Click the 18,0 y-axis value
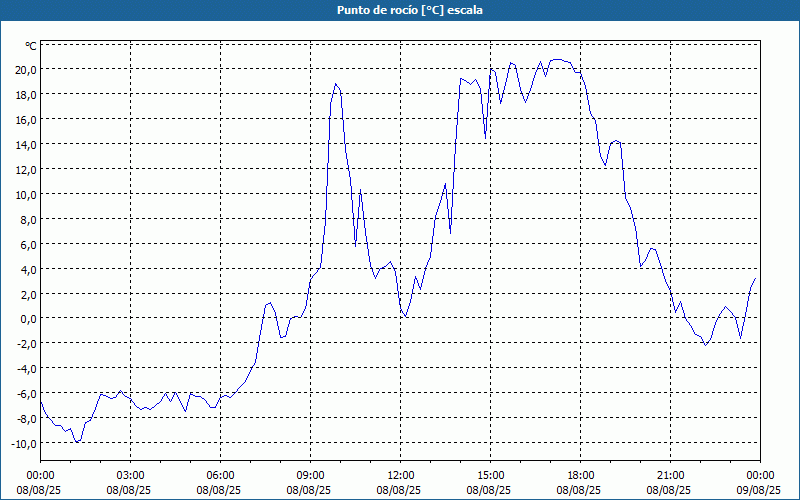 coord(26,94)
